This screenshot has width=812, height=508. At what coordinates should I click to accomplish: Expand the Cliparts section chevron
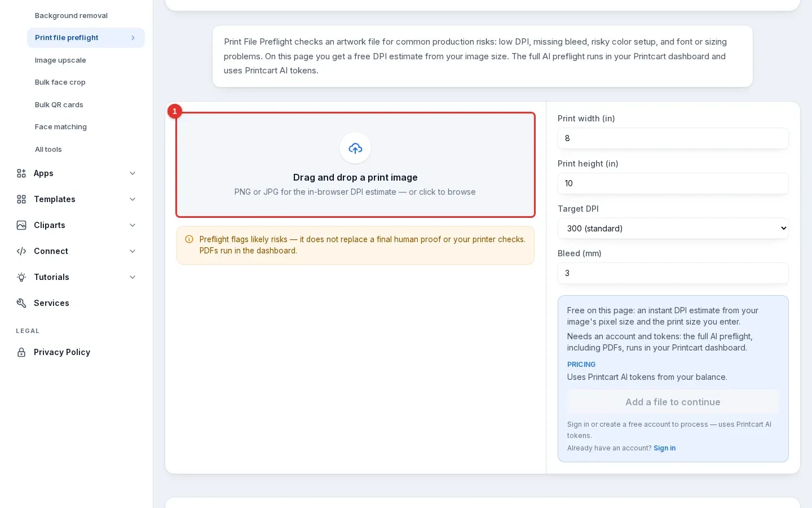click(x=133, y=225)
